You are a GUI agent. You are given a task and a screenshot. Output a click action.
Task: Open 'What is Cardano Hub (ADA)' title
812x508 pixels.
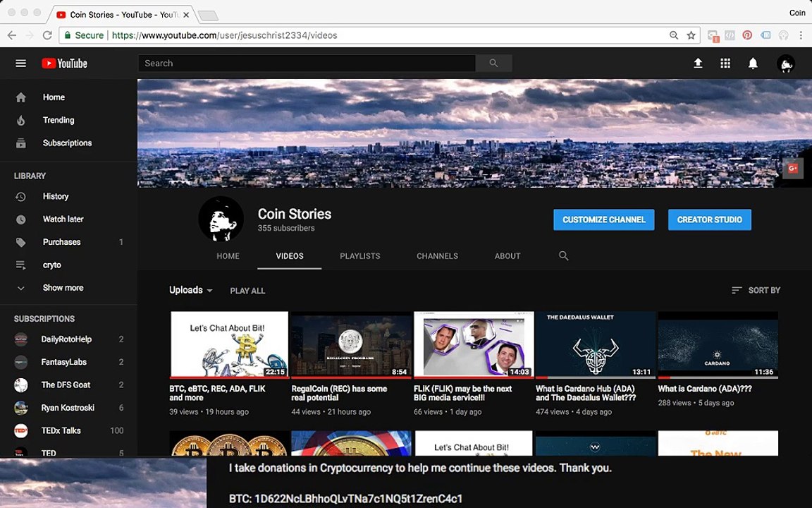pyautogui.click(x=586, y=394)
